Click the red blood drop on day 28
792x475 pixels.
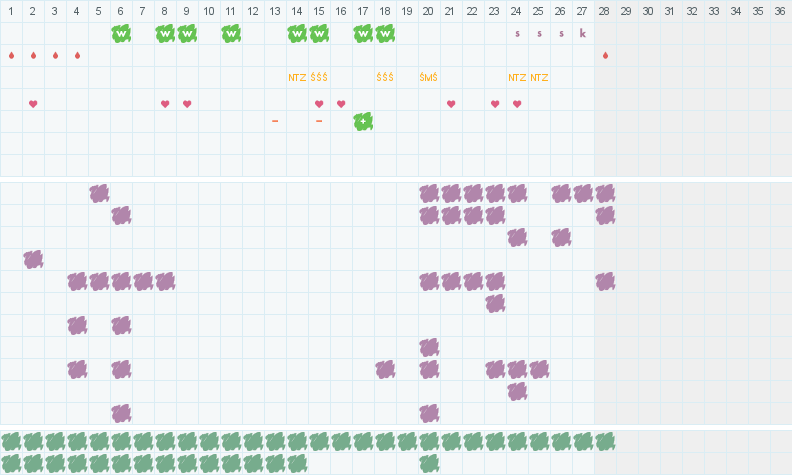point(605,55)
